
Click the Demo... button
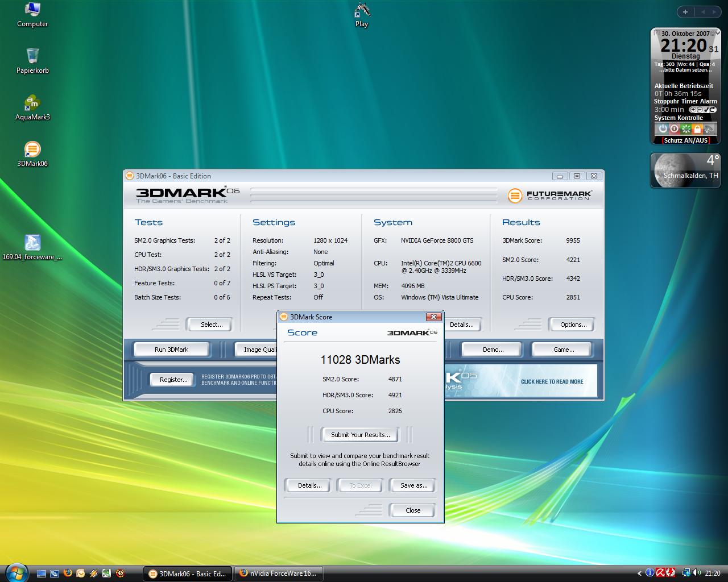(x=493, y=350)
